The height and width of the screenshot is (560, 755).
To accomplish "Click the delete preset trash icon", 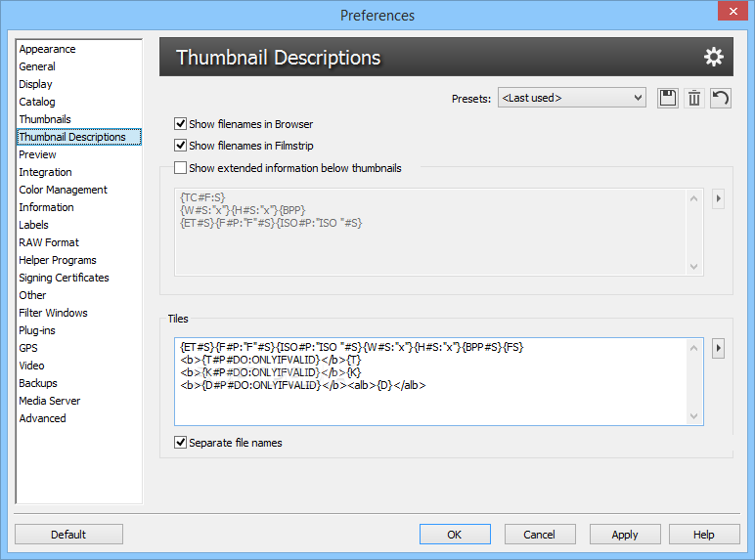I will coord(693,98).
